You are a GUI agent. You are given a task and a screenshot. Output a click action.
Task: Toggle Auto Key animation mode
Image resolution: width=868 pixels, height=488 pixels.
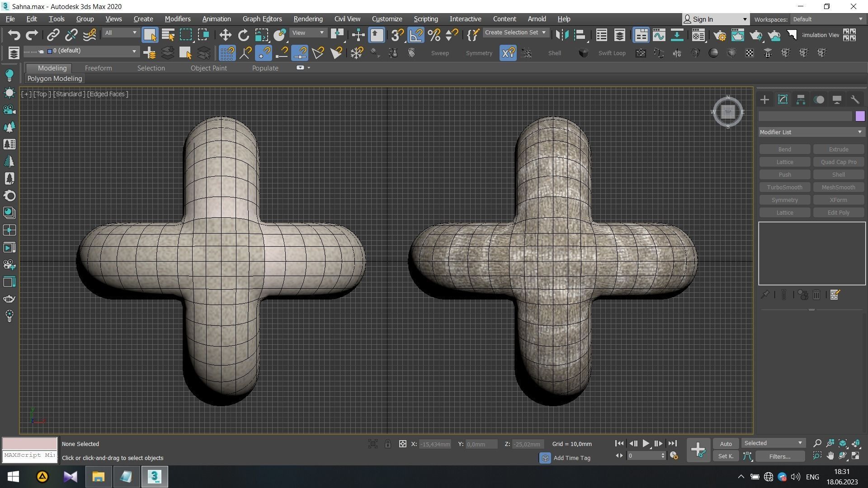(726, 444)
